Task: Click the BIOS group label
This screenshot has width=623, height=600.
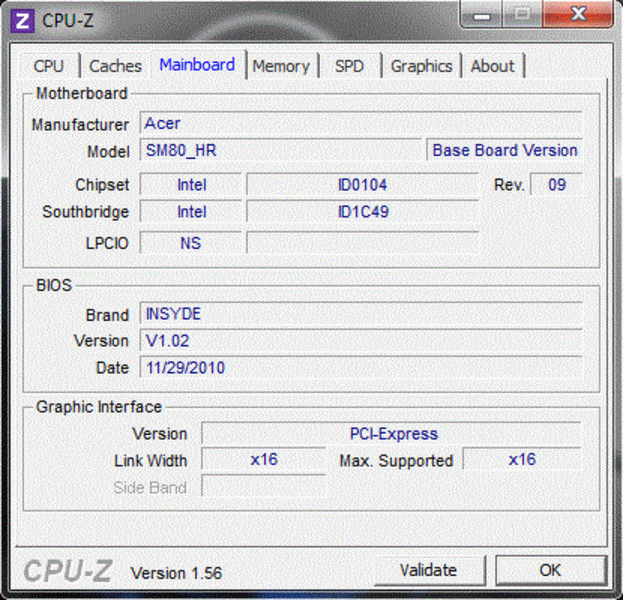Action: (54, 285)
